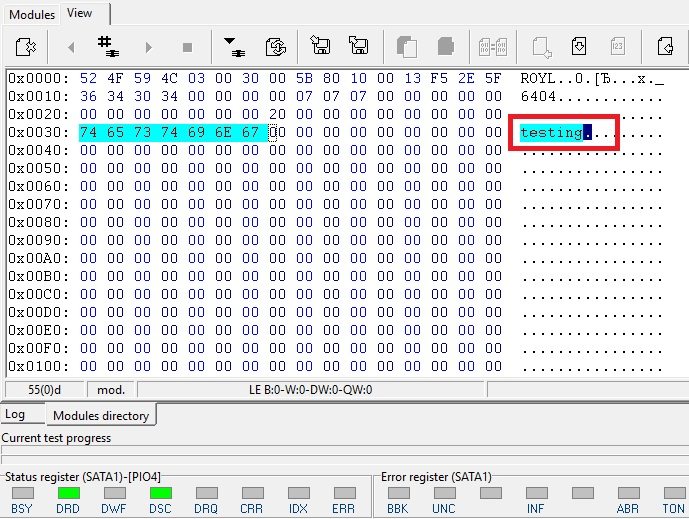Select highlighted byte 6E in row 0x0030

point(223,132)
